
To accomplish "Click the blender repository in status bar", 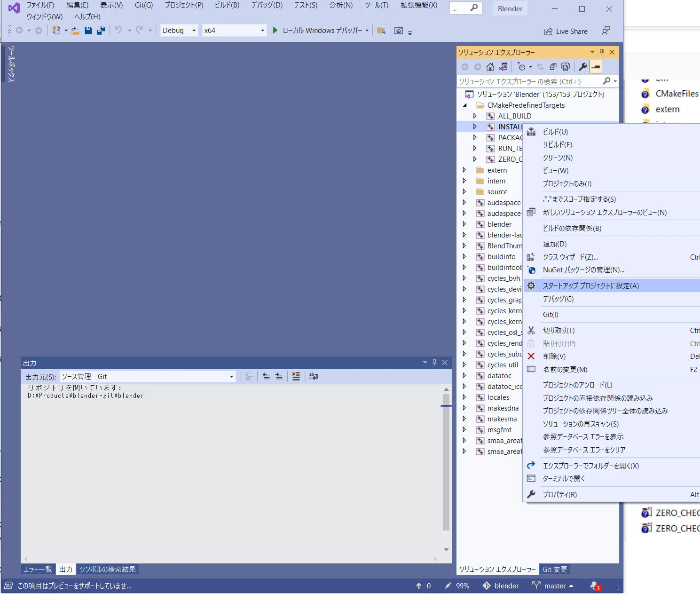I will pos(501,586).
